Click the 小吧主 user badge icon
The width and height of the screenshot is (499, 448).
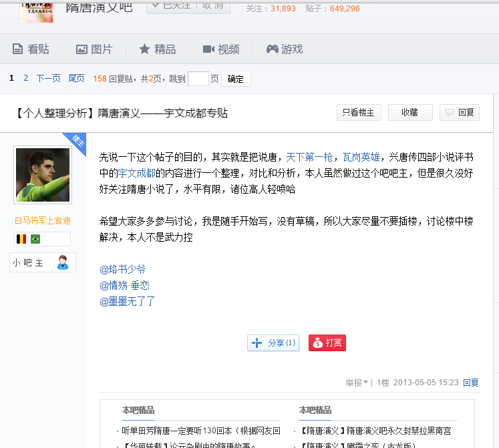tap(63, 262)
